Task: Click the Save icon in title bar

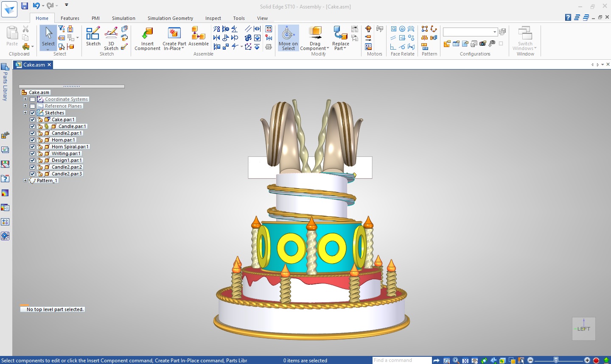Action: 25,6
